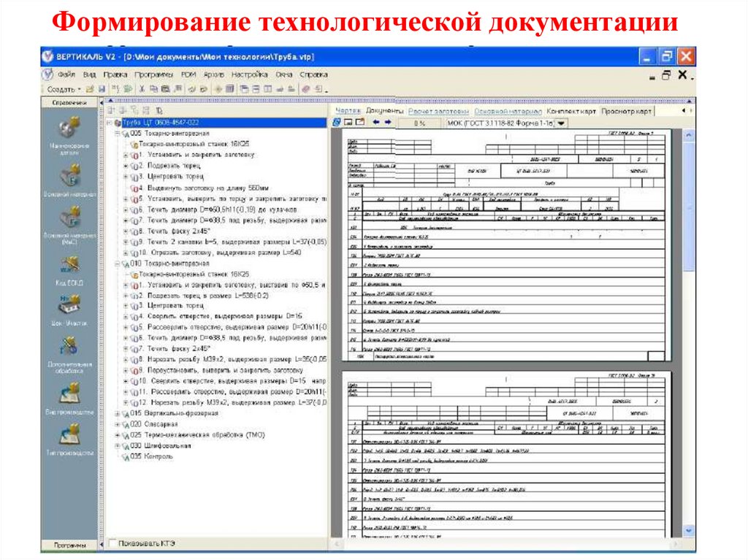The image size is (748, 560).
Task: Open the МОК ГОСТ form dropdown
Action: (562, 123)
